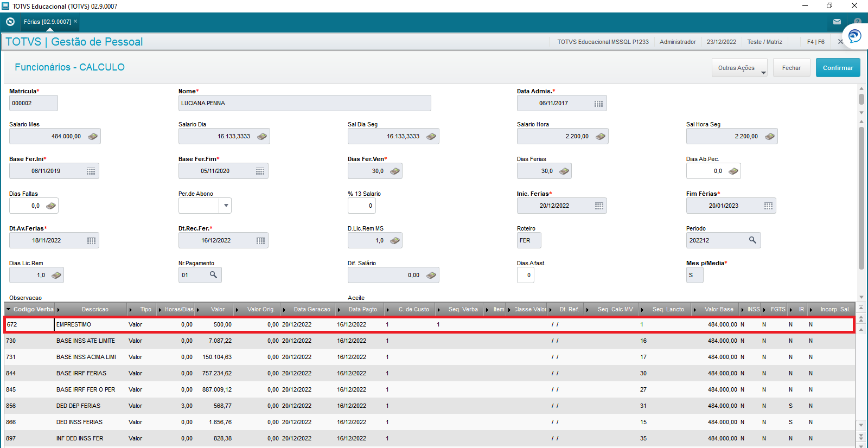
Task: Click TOTVS Educacional MSSQL P1233 environment label
Action: click(603, 42)
